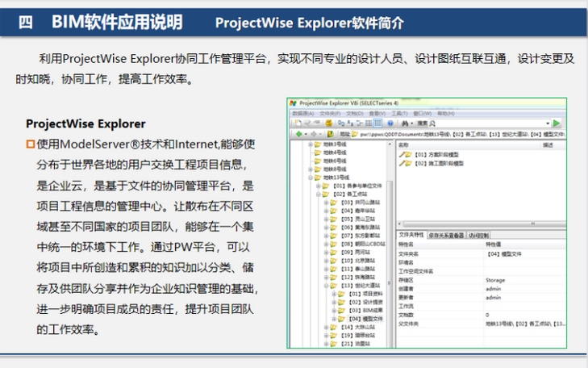588x368 pixels.
Task: Collapse the 地铁13号线 tree node
Action: tap(311, 178)
